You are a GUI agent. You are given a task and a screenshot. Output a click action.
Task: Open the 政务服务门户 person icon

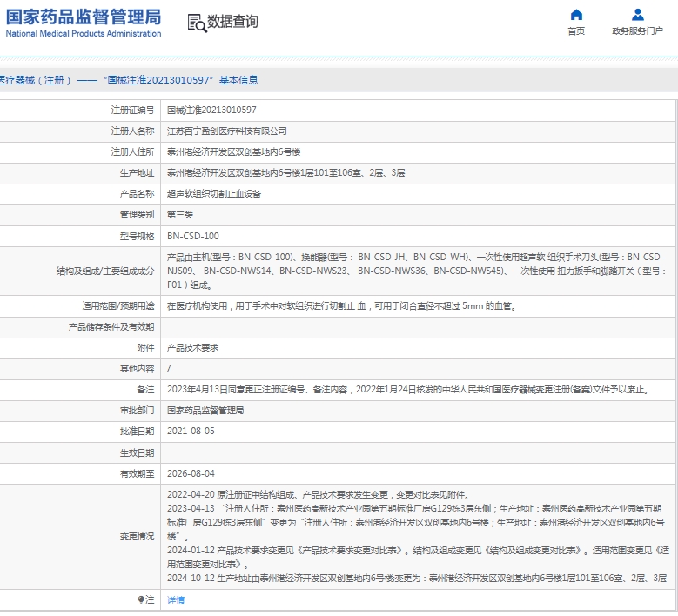click(638, 15)
